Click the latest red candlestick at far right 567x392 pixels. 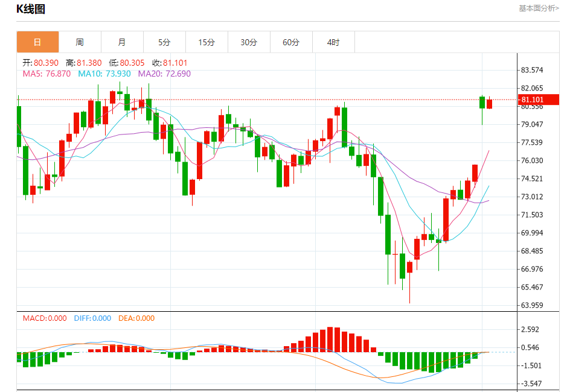coord(489,104)
